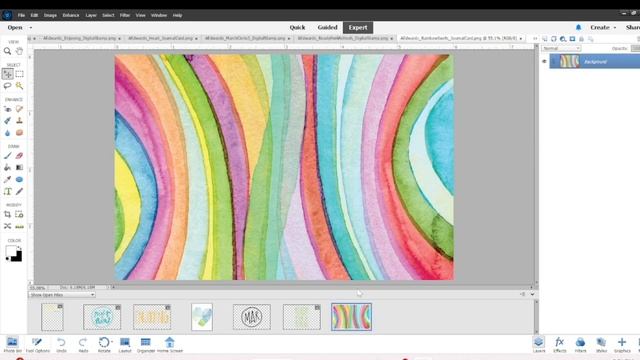The image size is (640, 360).
Task: Select the Zoom tool
Action: 7,51
